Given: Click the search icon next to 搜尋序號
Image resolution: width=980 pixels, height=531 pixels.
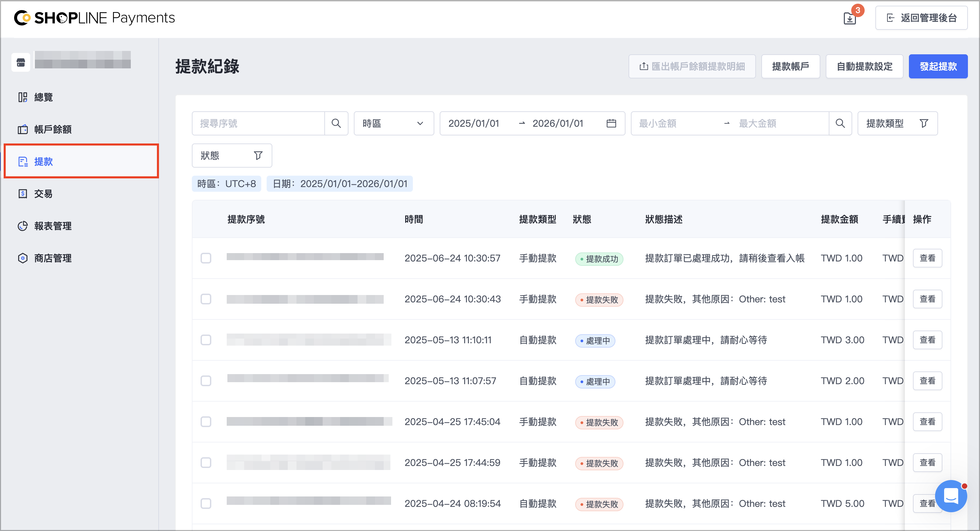Looking at the screenshot, I should 336,123.
